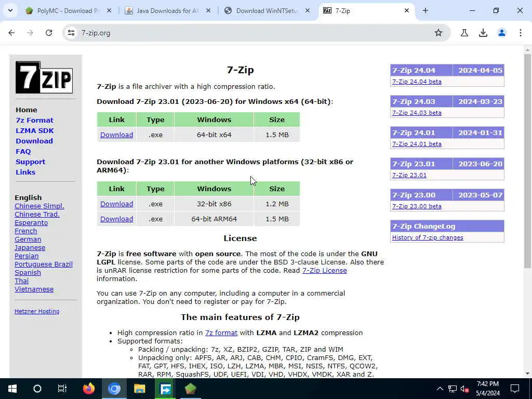Screen dimensions: 532x399
Task: Switch language to Persian
Action: tap(26, 256)
